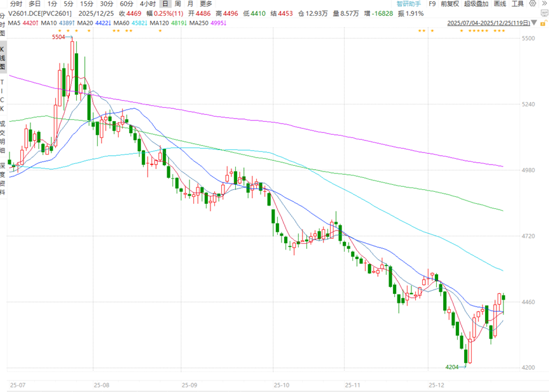Click the 5504 high price marker

coord(58,37)
